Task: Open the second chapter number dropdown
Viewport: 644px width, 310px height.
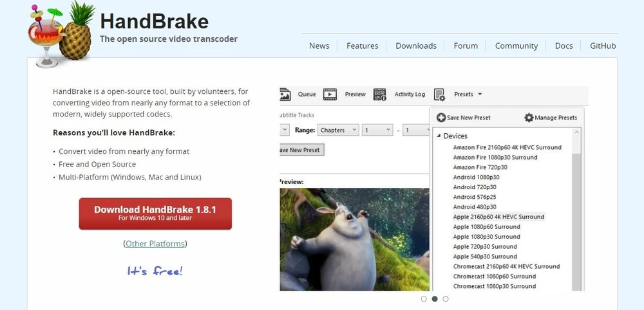Action: [415, 131]
